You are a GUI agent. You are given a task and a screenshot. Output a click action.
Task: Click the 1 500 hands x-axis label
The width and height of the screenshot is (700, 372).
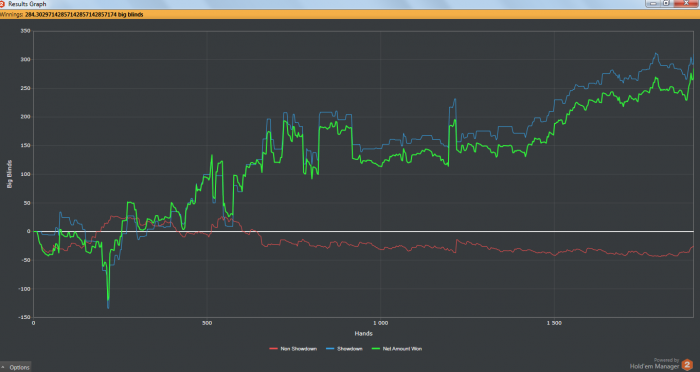coord(554,323)
